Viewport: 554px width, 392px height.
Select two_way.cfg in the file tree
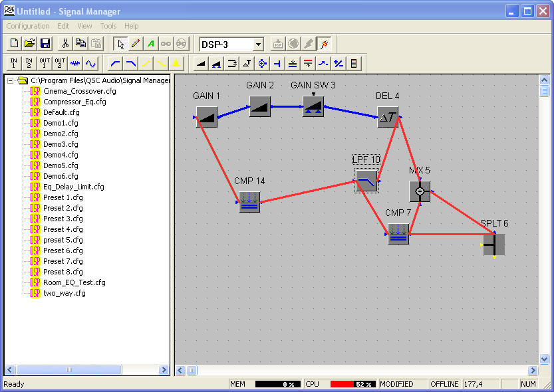click(x=65, y=293)
